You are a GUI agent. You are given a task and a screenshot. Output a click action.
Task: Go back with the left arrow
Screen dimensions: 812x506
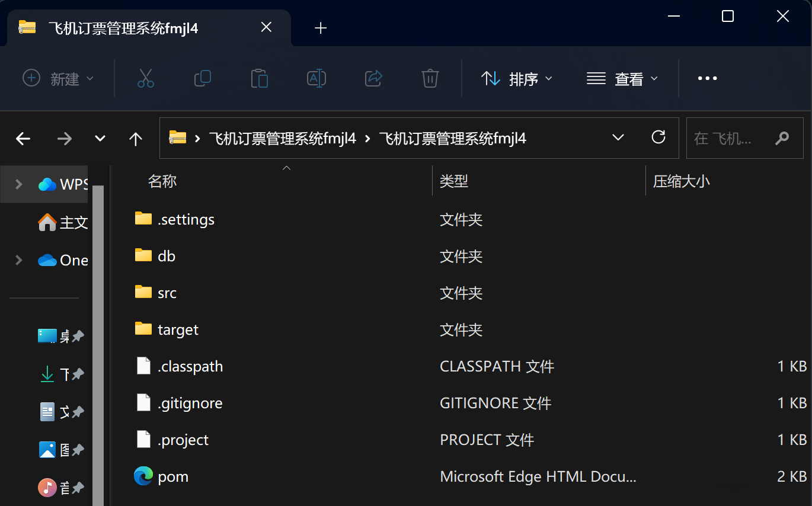point(23,139)
